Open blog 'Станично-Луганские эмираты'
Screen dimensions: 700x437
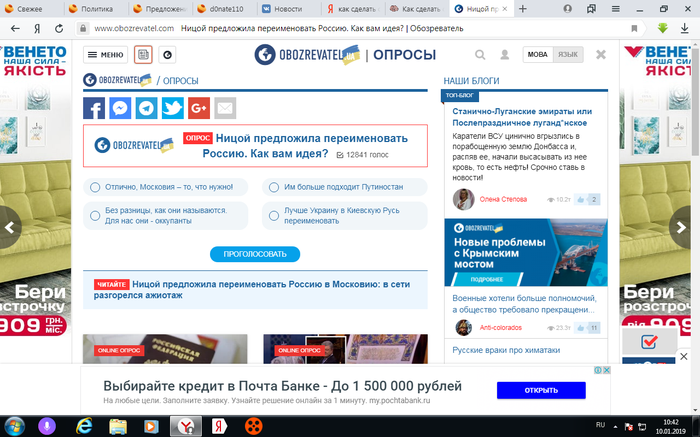tap(522, 117)
